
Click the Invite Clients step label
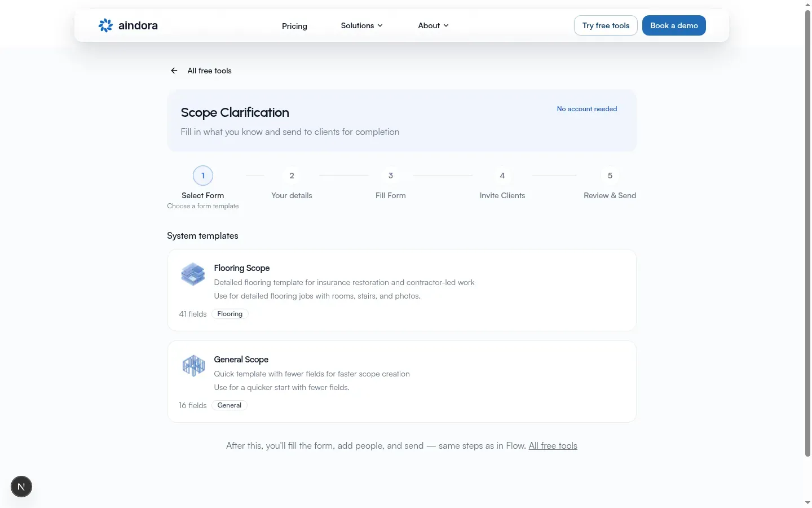[x=502, y=195]
